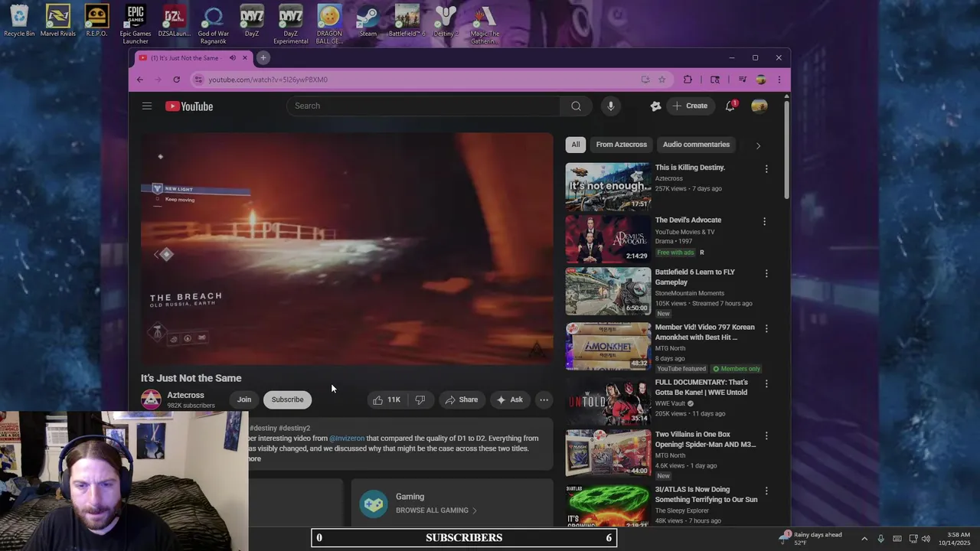The height and width of the screenshot is (551, 980).
Task: Open the Aztecross channel name link
Action: pyautogui.click(x=186, y=395)
